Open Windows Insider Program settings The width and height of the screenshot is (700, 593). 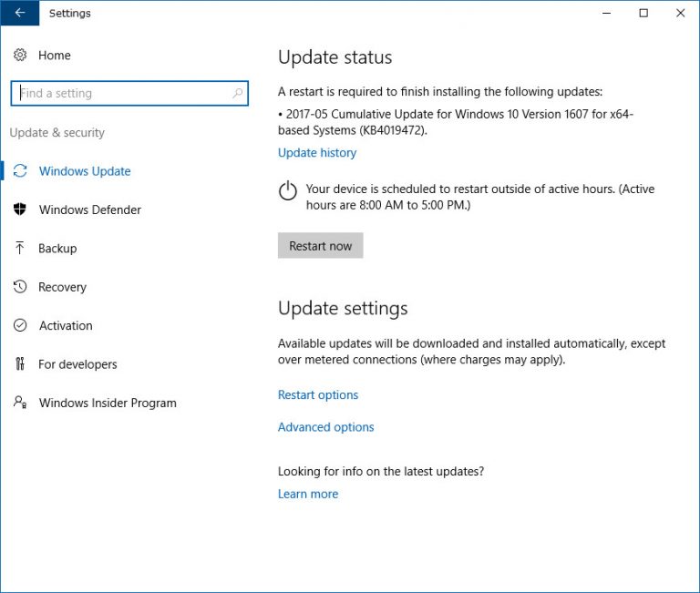108,403
